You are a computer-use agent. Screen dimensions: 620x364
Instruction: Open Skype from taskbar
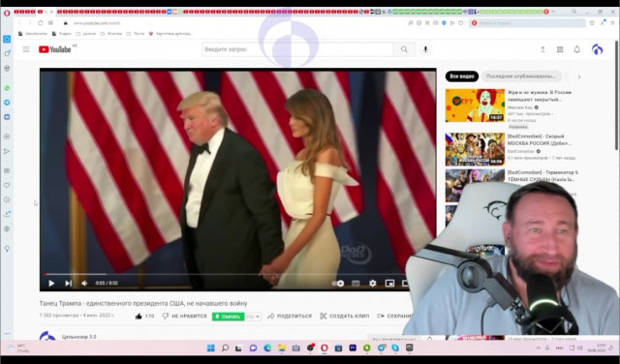tap(395, 348)
